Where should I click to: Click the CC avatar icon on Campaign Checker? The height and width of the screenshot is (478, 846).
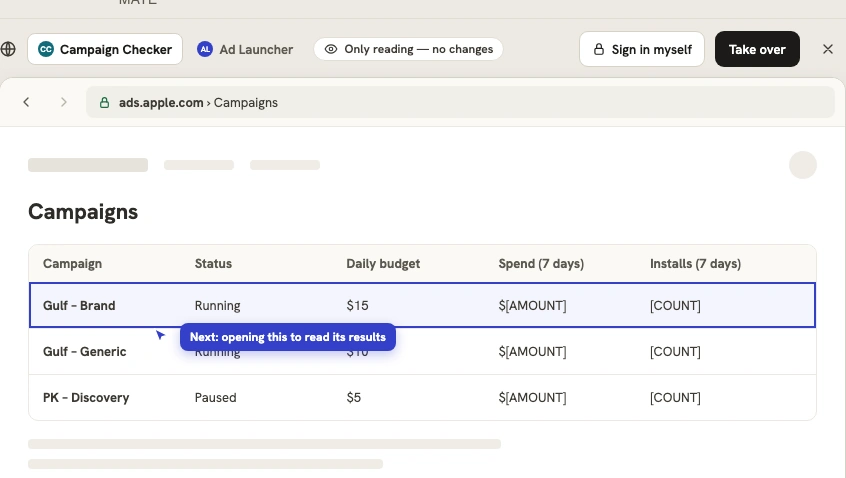[46, 49]
